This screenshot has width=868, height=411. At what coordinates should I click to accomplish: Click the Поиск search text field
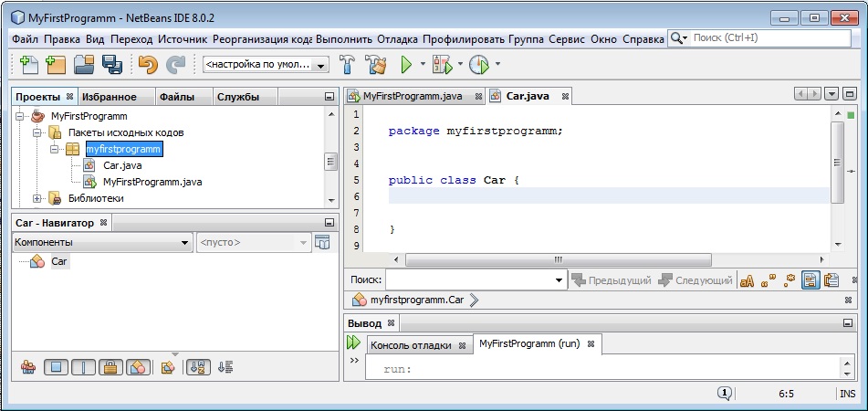469,280
